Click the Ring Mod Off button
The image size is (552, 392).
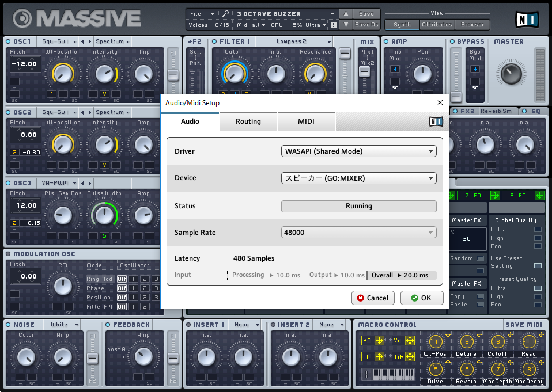tap(122, 279)
